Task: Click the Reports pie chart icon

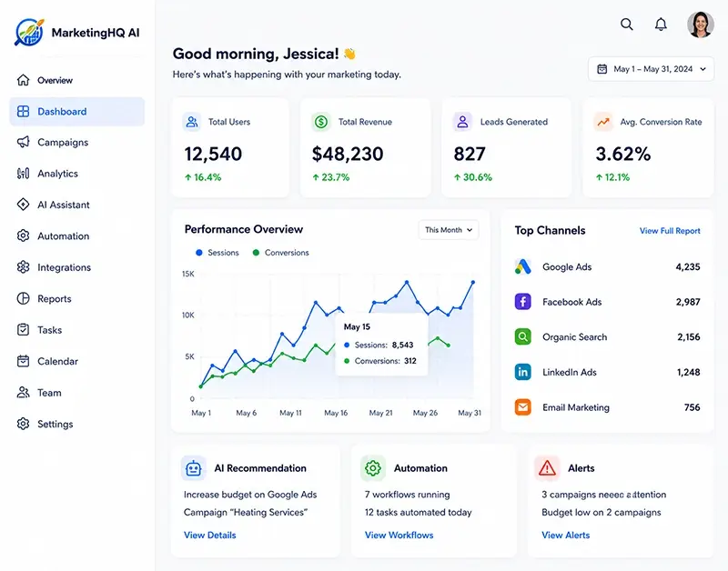Action: pos(24,298)
